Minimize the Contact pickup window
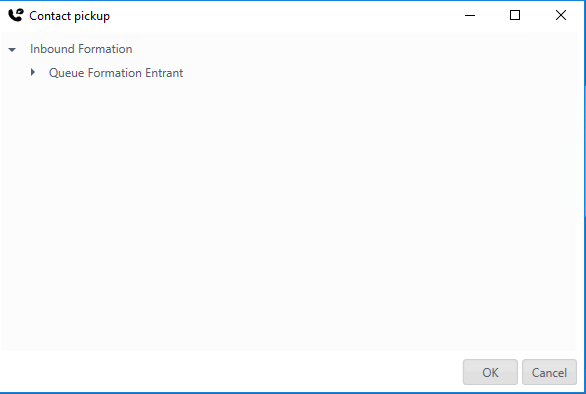This screenshot has width=586, height=394. point(470,15)
